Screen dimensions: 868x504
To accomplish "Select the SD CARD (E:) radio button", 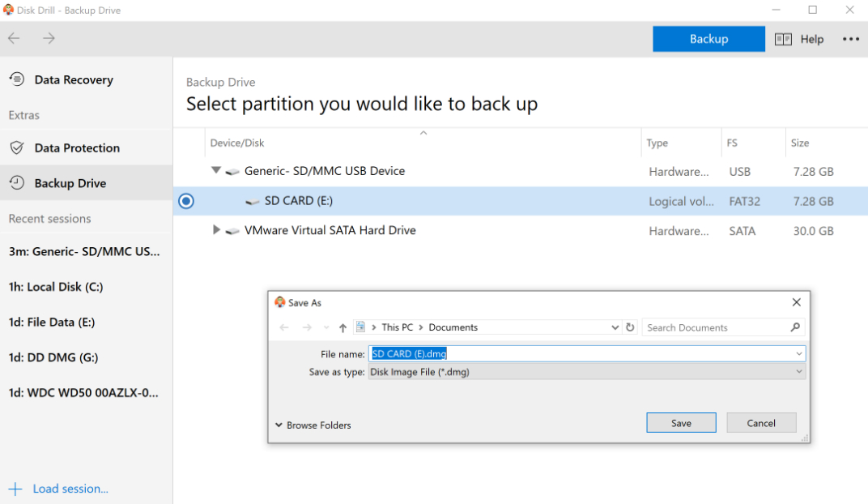I will [x=186, y=201].
